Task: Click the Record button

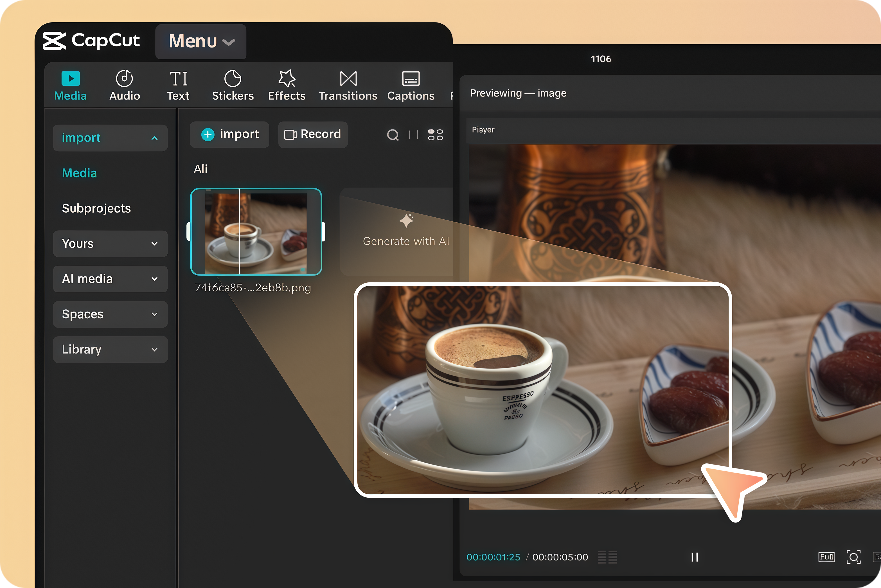Action: coord(313,134)
